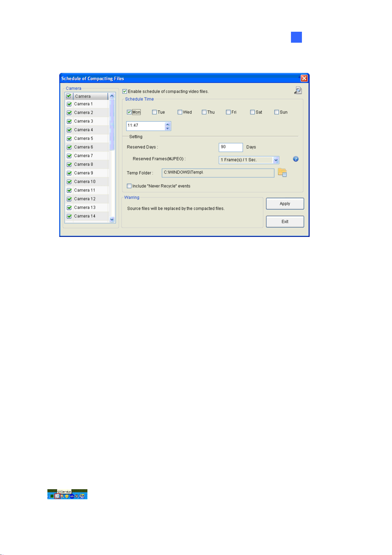392x555 pixels.
Task: Decrease schedule time with down arrow
Action: pos(168,128)
